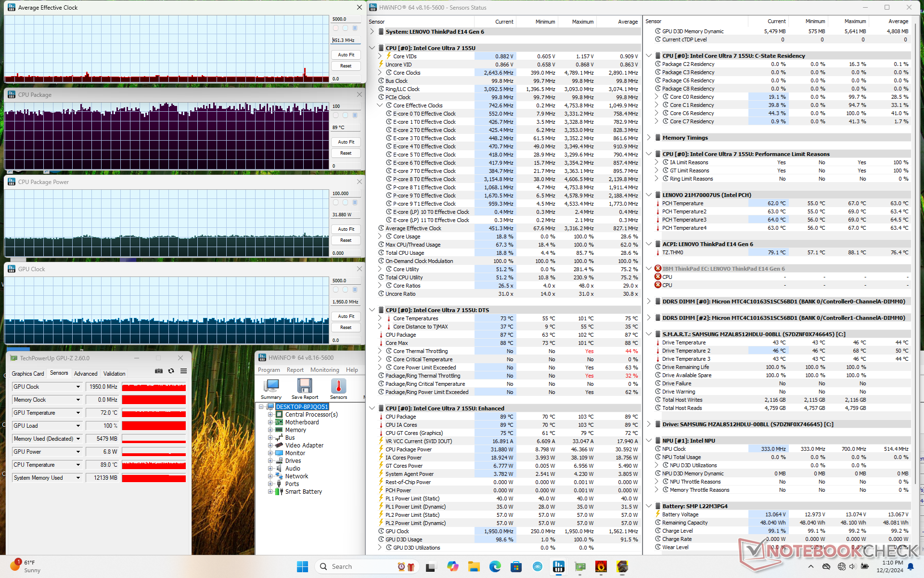Viewport: 924px width, 578px height.
Task: Open the HWiNFO icon in the taskbar
Action: click(x=558, y=566)
